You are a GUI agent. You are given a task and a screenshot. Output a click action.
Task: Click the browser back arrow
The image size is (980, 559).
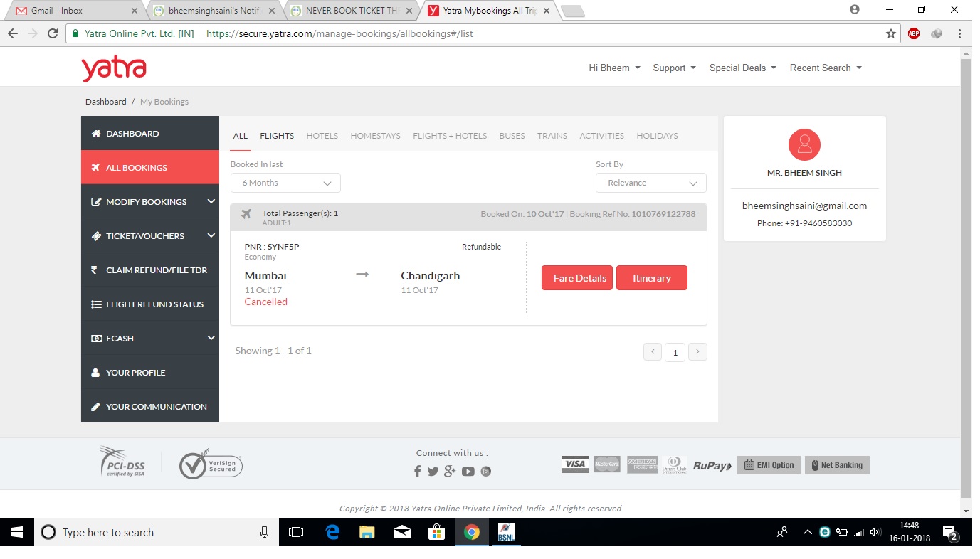pyautogui.click(x=13, y=33)
